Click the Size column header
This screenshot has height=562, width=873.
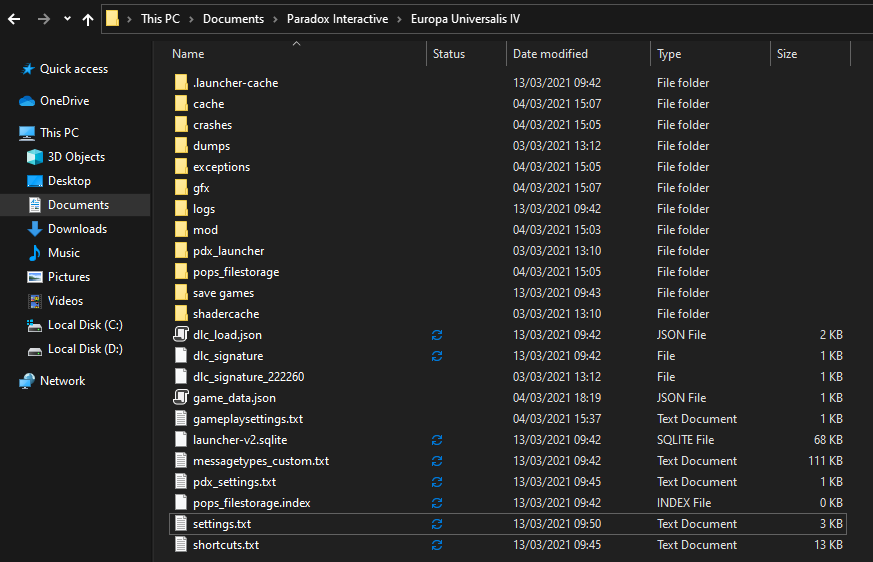coord(787,54)
